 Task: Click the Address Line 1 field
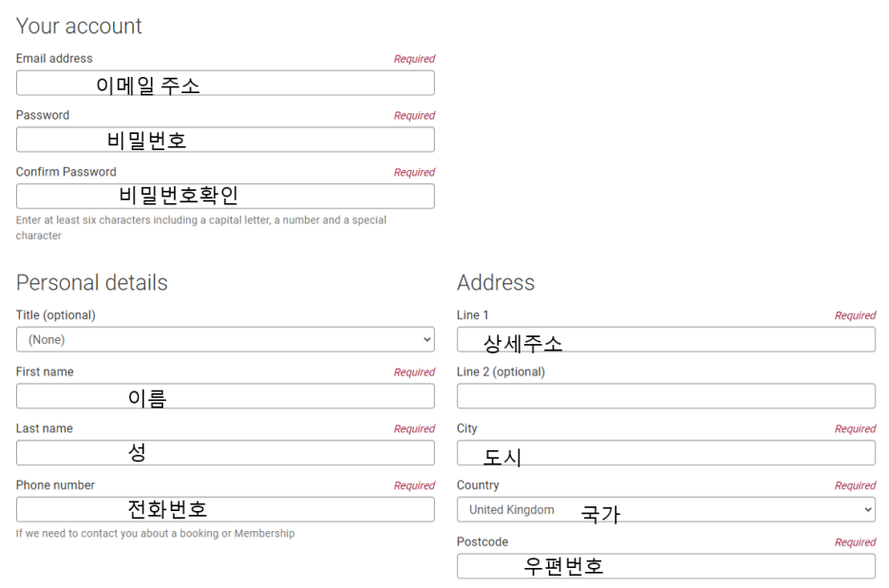[x=666, y=340]
